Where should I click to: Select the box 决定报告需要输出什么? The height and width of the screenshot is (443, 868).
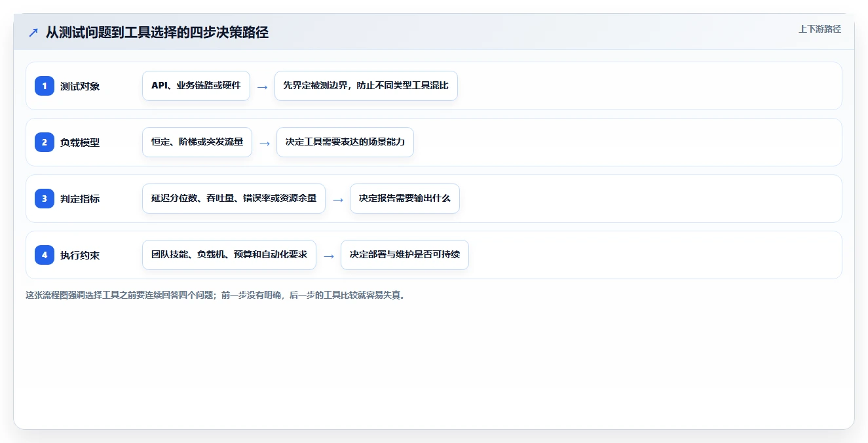coord(405,199)
